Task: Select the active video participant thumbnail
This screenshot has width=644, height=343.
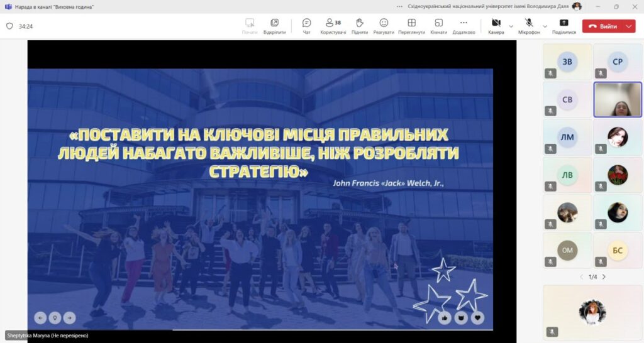Action: [x=617, y=100]
